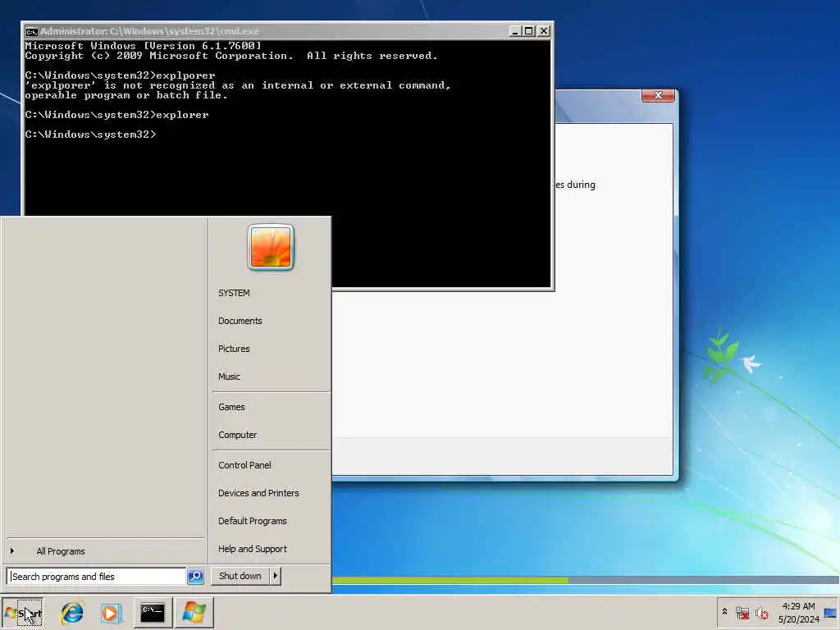
Task: Minimize the cmd.exe window
Action: click(x=515, y=31)
